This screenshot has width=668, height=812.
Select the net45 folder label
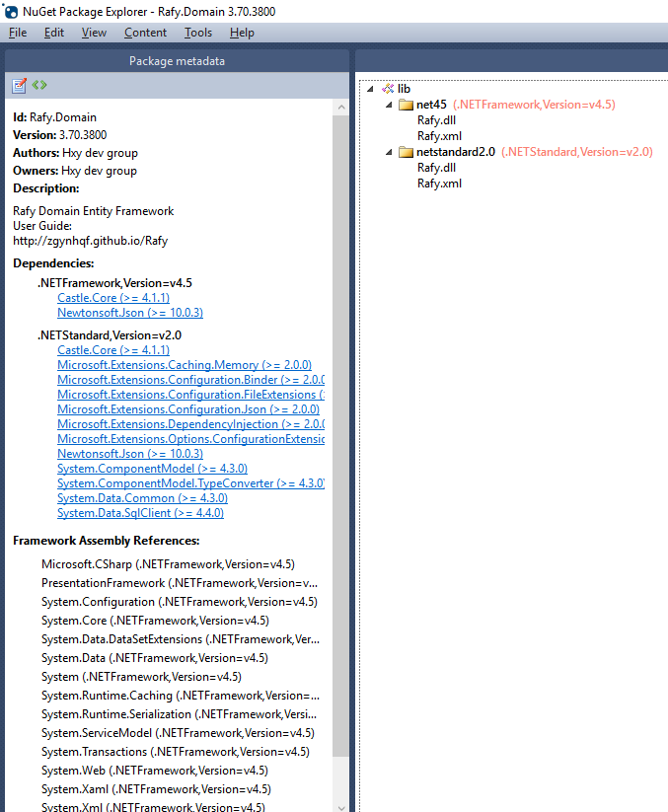pyautogui.click(x=431, y=105)
